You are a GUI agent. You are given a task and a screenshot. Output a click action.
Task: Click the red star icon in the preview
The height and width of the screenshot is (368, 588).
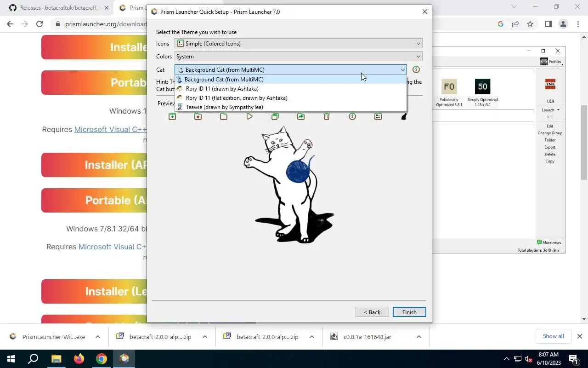tap(198, 117)
